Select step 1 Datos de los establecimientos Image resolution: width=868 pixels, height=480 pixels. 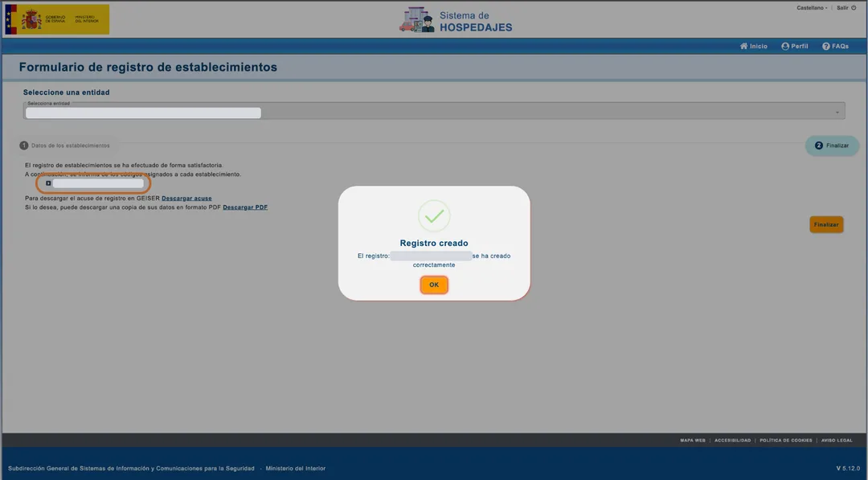[x=65, y=146]
